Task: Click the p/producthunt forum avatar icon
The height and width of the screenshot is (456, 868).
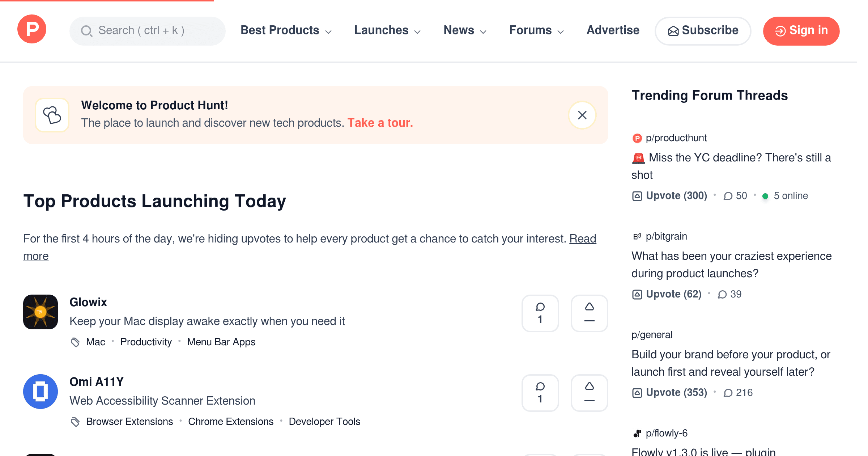Action: pos(637,138)
